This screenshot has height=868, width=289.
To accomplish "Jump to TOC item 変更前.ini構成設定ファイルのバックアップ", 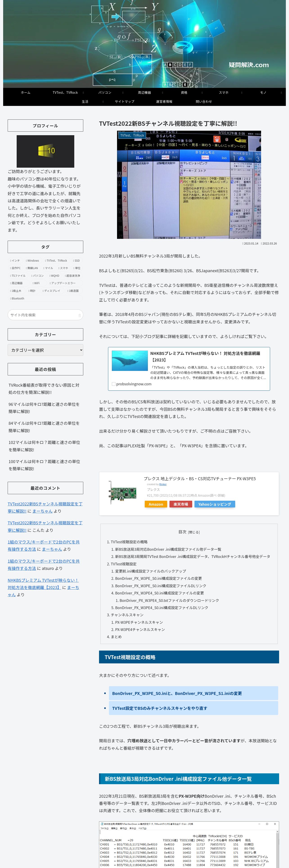I will point(150,571).
